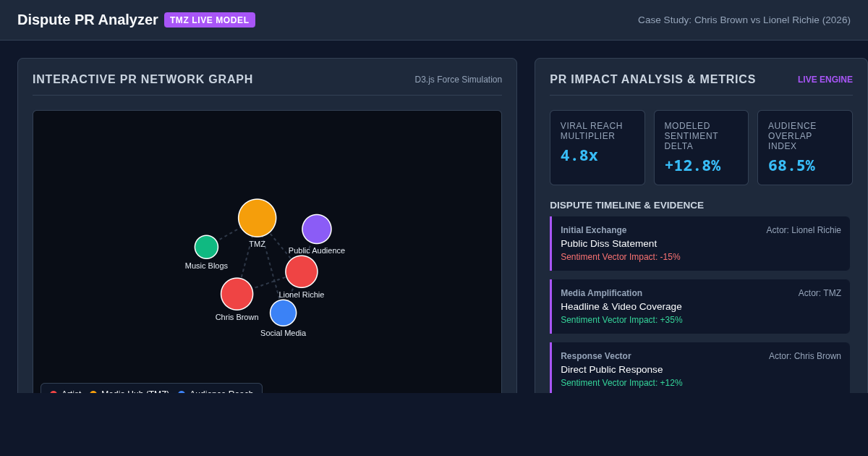Click the 68.5% value
This screenshot has width=868, height=456.
click(791, 166)
